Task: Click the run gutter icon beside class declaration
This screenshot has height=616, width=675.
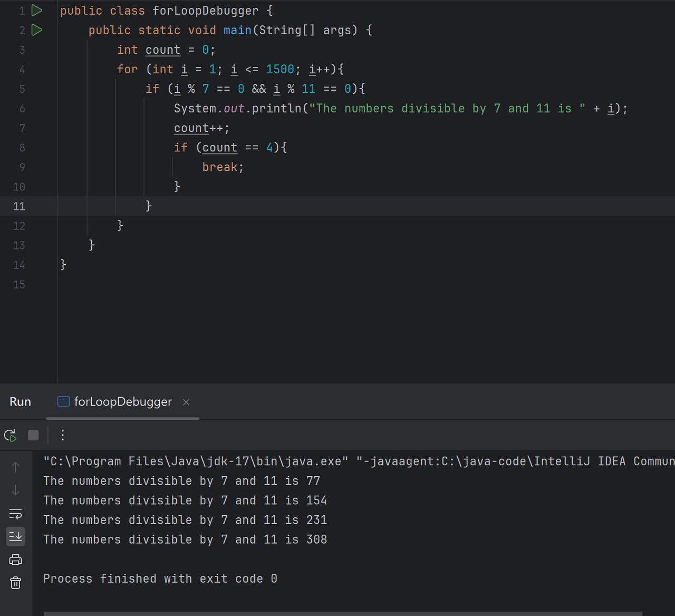Action: click(37, 11)
